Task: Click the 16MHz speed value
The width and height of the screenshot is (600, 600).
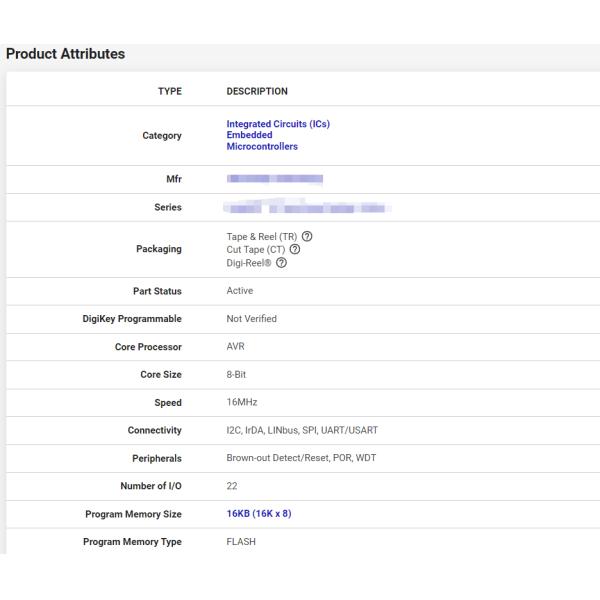Action: [241, 402]
